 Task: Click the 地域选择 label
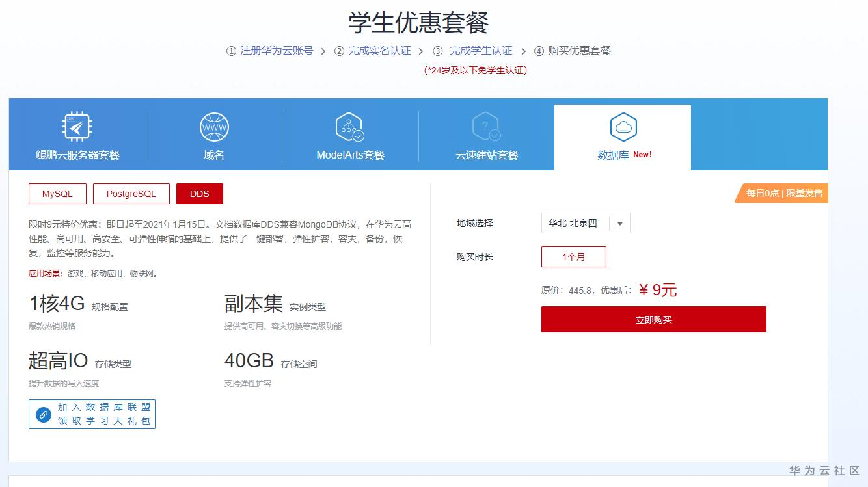(475, 223)
